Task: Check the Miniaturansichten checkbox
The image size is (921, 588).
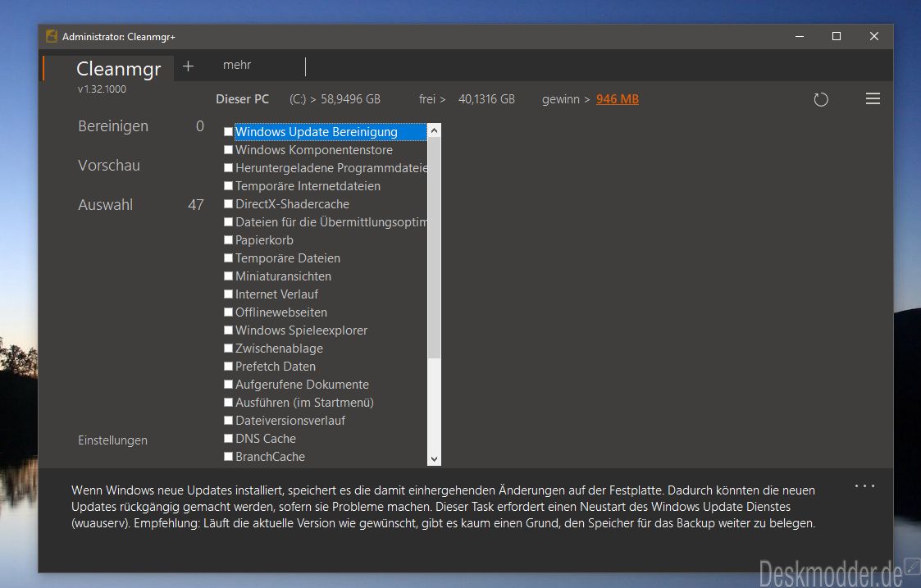Action: coord(229,276)
